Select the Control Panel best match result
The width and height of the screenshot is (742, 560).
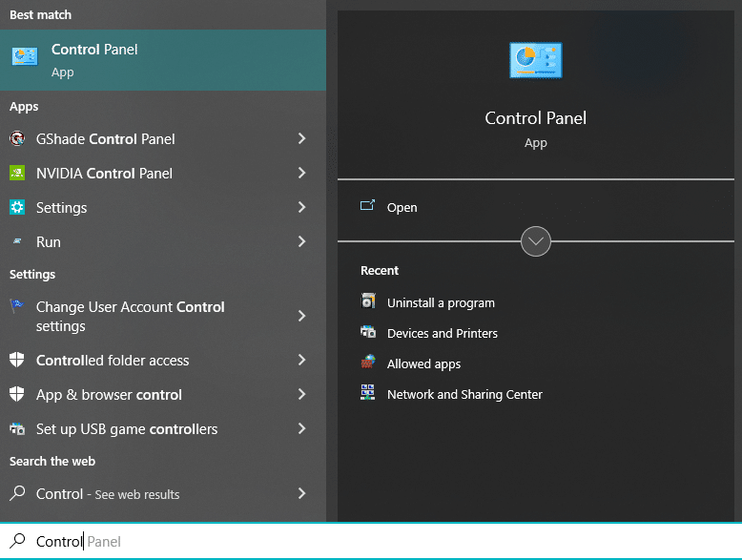pyautogui.click(x=163, y=60)
